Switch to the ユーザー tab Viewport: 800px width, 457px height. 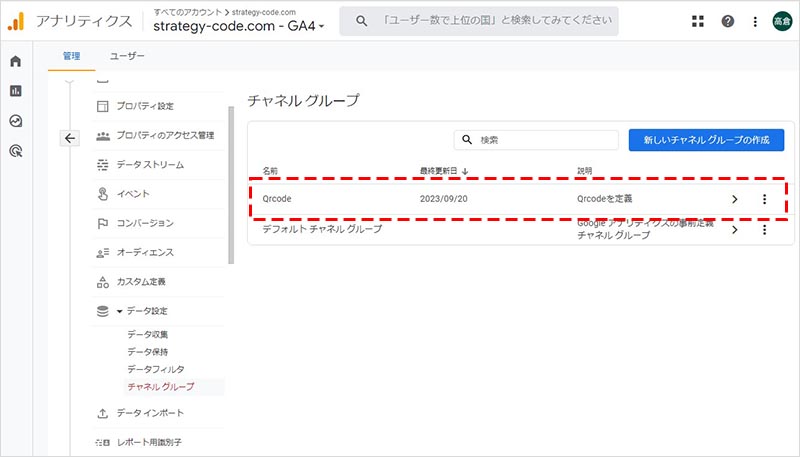pos(127,57)
